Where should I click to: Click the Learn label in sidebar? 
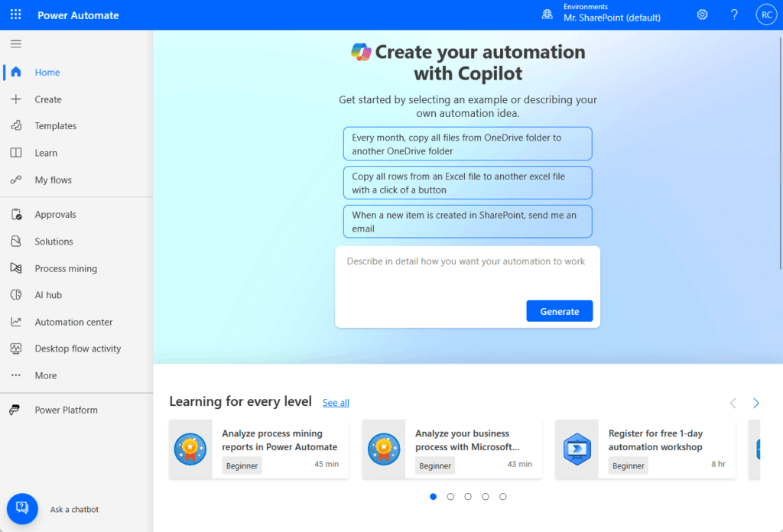pos(46,153)
